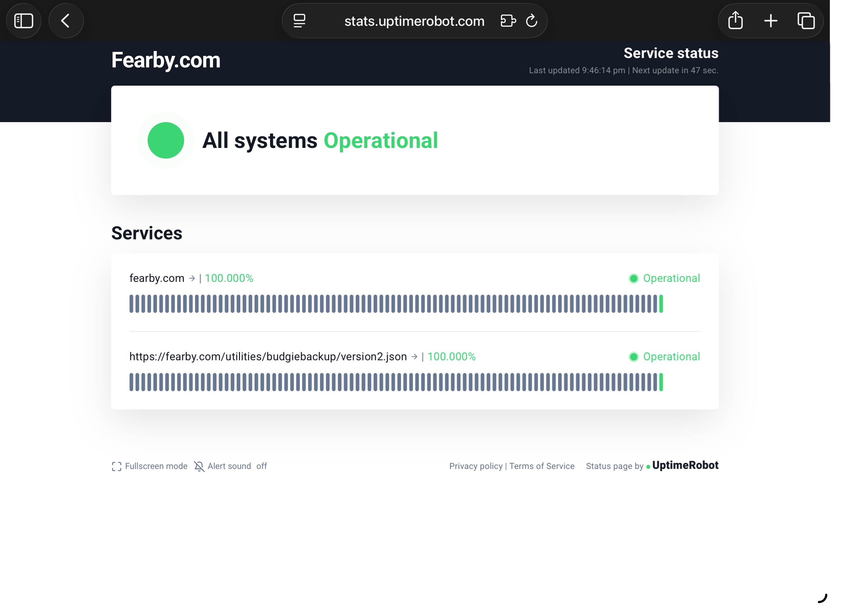Click the green status dot for version2.json
866x616 pixels.
click(x=633, y=357)
